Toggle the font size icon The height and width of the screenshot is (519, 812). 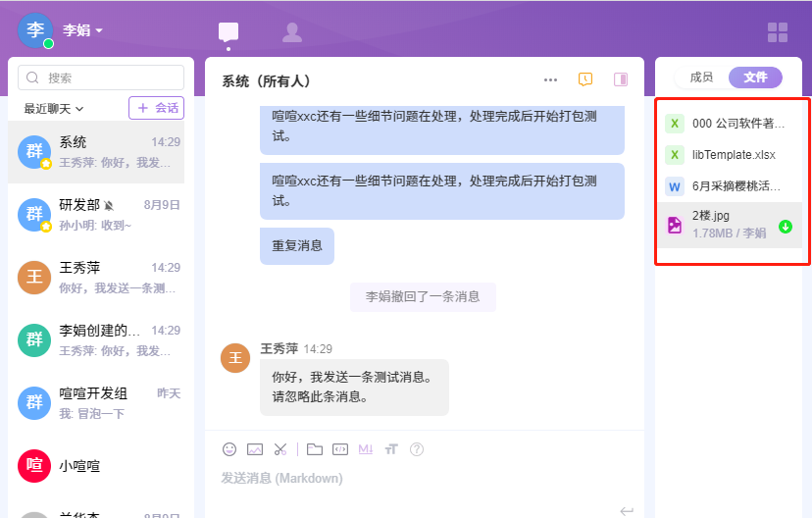point(391,449)
